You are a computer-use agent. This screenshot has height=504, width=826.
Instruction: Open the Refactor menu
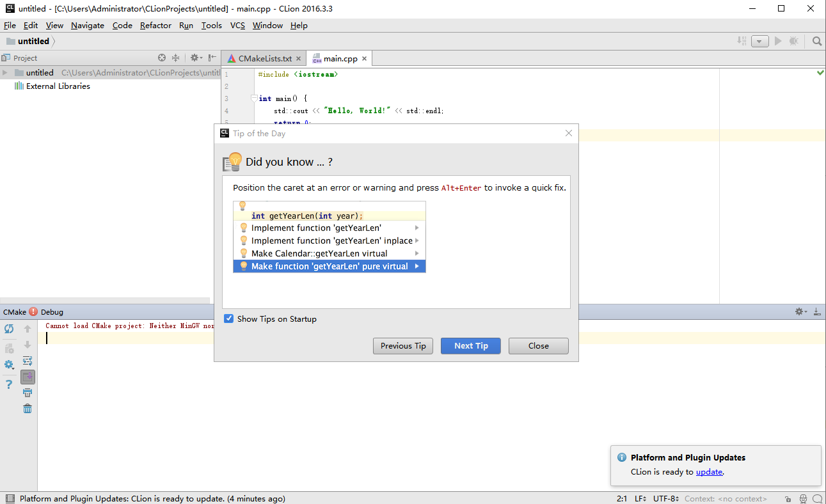point(155,25)
